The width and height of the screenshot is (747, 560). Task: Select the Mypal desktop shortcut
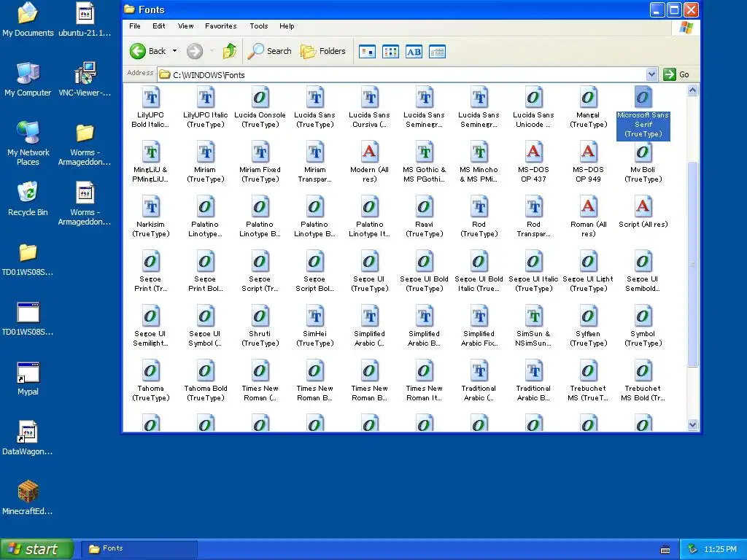28,378
